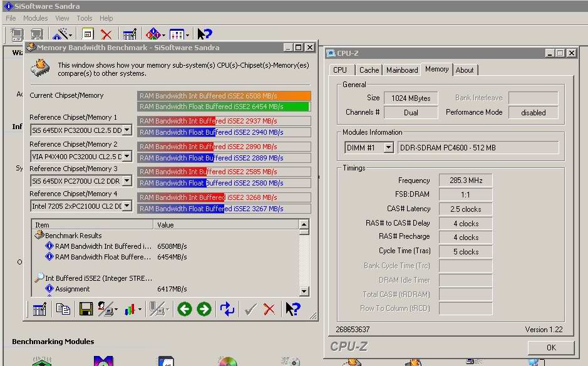Click the OK button in CPU-Z
The image size is (588, 366).
click(551, 348)
